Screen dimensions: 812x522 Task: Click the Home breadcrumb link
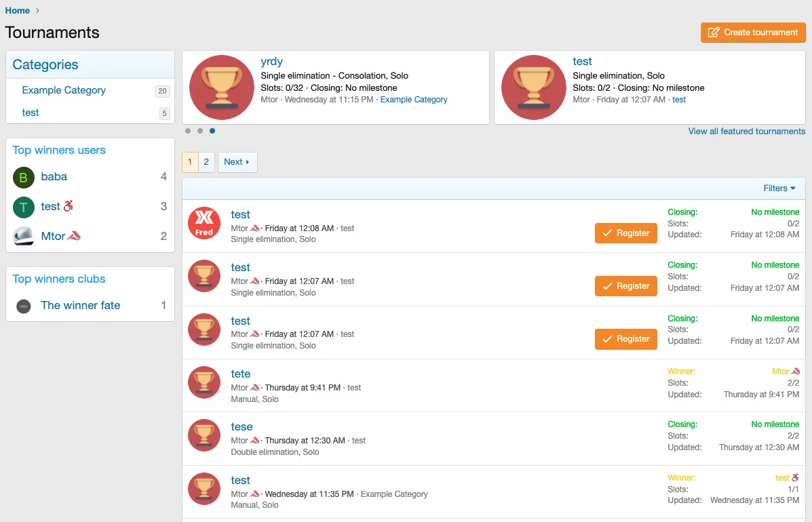coord(18,10)
